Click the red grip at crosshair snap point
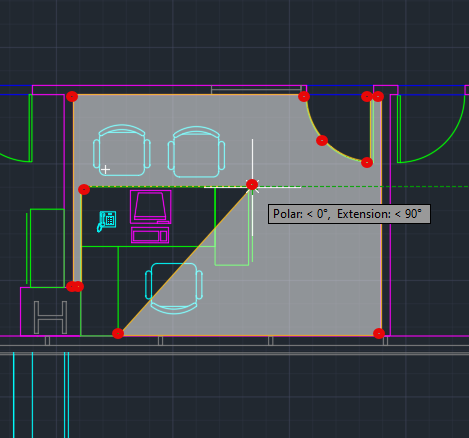This screenshot has width=469, height=438. tap(252, 184)
